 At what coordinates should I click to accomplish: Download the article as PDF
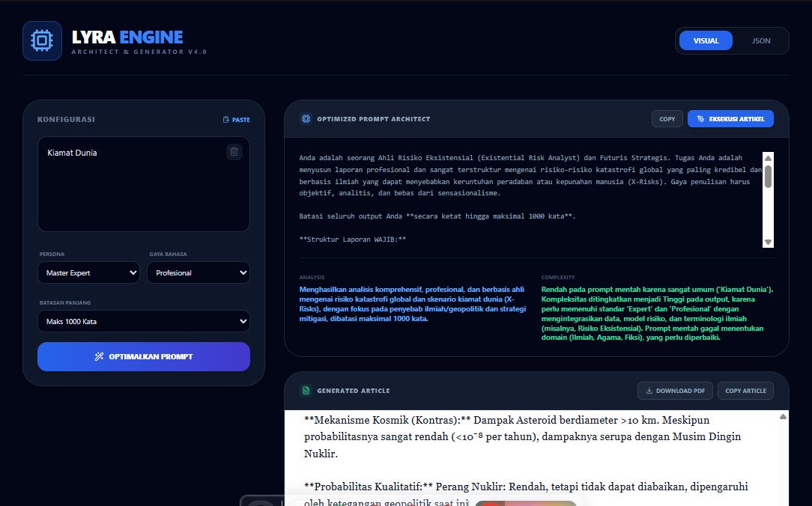[675, 391]
